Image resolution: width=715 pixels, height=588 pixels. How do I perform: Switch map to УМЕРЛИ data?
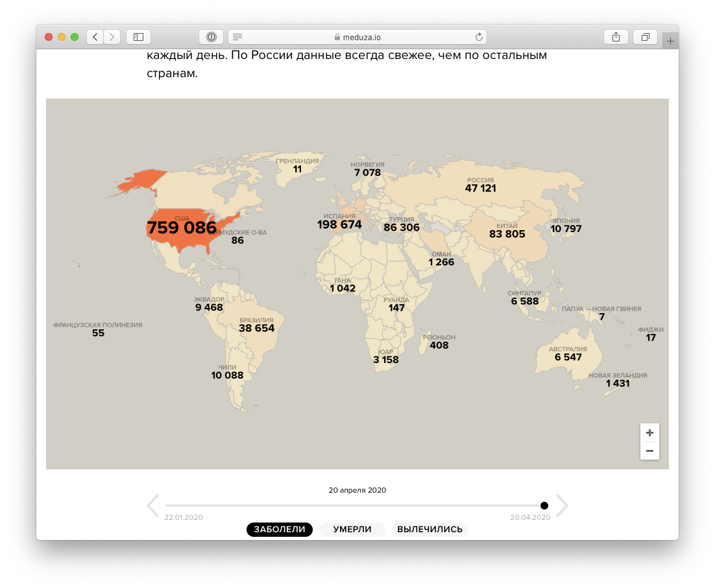(352, 530)
